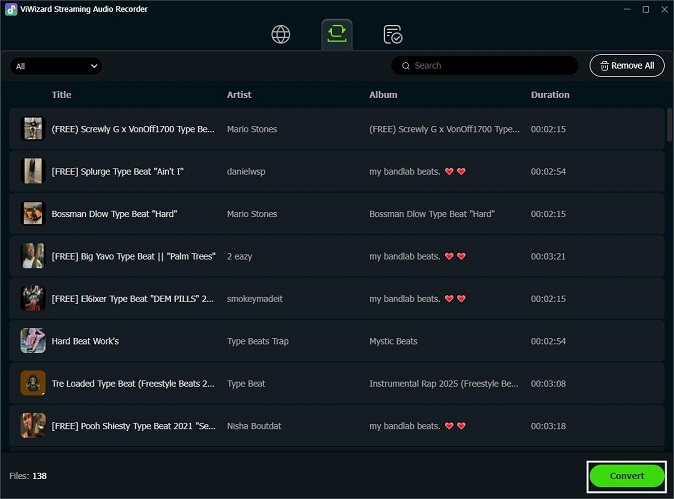Click album Bossman Dlow Type Beat "Hard"

pyautogui.click(x=432, y=214)
